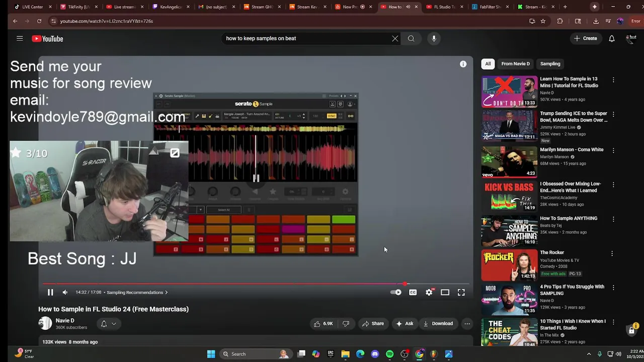The width and height of the screenshot is (644, 362).
Task: Open video info card icon
Action: (463, 64)
